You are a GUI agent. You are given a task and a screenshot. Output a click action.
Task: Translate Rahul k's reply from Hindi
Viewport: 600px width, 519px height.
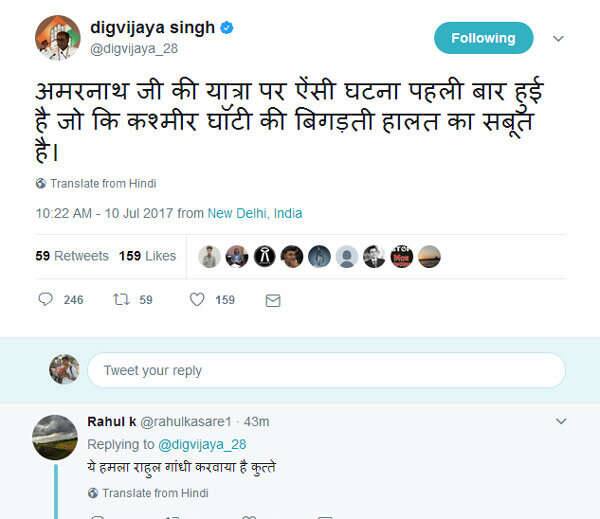click(155, 493)
